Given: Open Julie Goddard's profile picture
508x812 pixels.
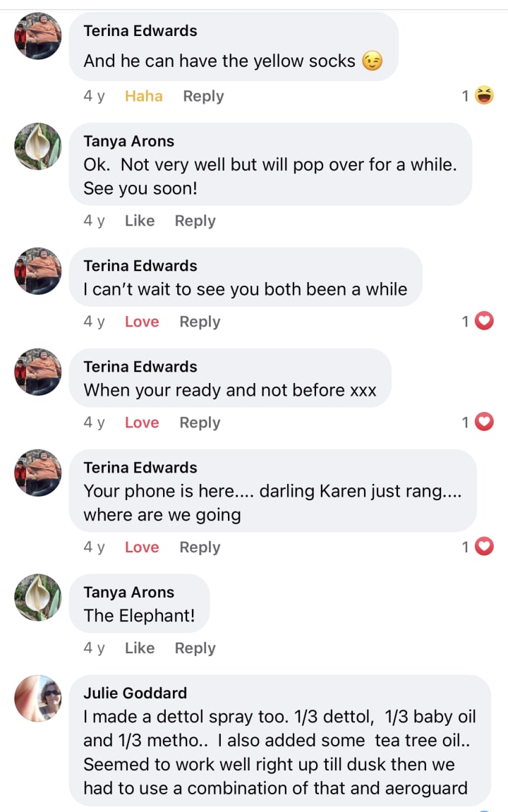Looking at the screenshot, I should click(38, 698).
